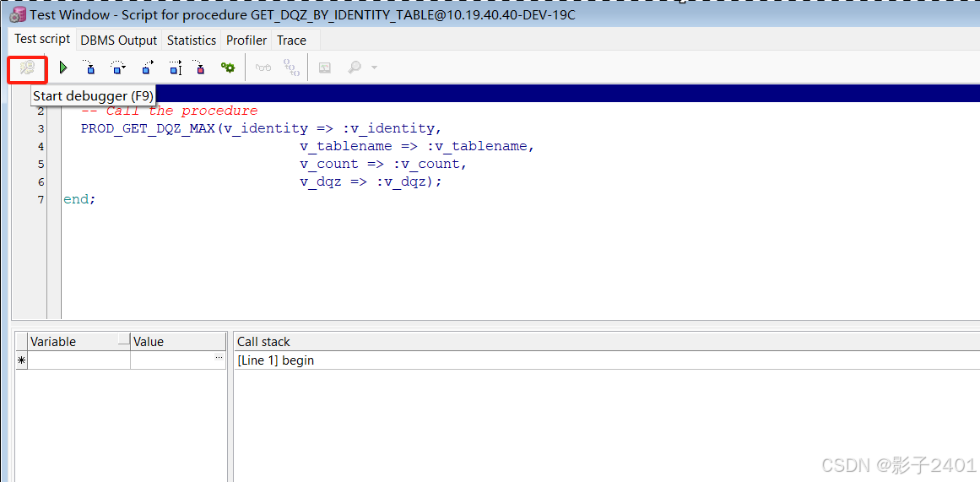Click the asterisk new-row marker

pyautogui.click(x=22, y=360)
